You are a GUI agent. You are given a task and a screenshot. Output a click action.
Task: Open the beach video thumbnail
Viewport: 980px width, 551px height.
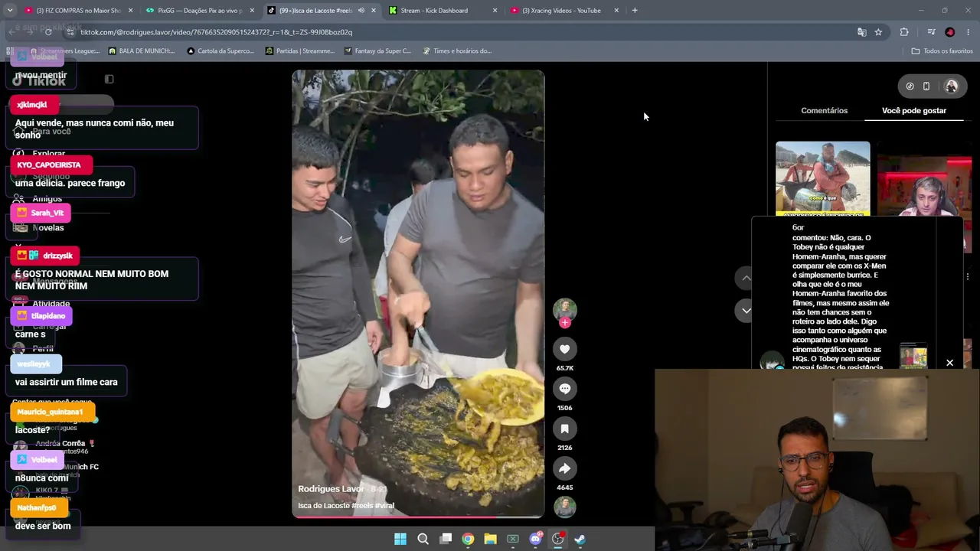[x=823, y=178]
